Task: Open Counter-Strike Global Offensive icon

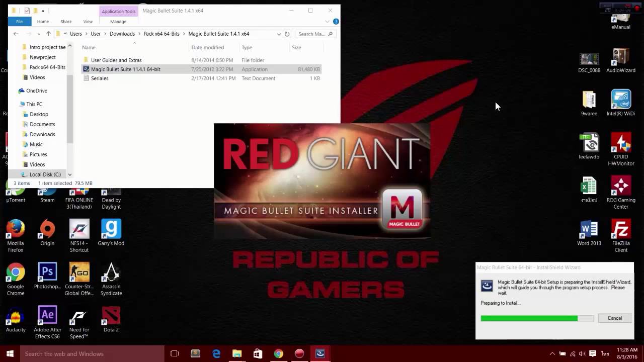Action: click(x=79, y=279)
